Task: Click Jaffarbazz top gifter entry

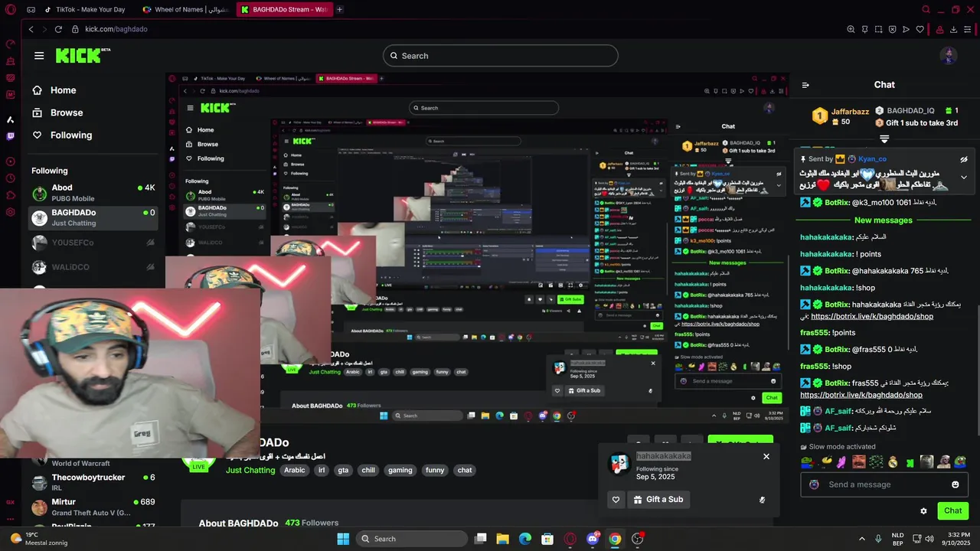Action: pyautogui.click(x=841, y=116)
